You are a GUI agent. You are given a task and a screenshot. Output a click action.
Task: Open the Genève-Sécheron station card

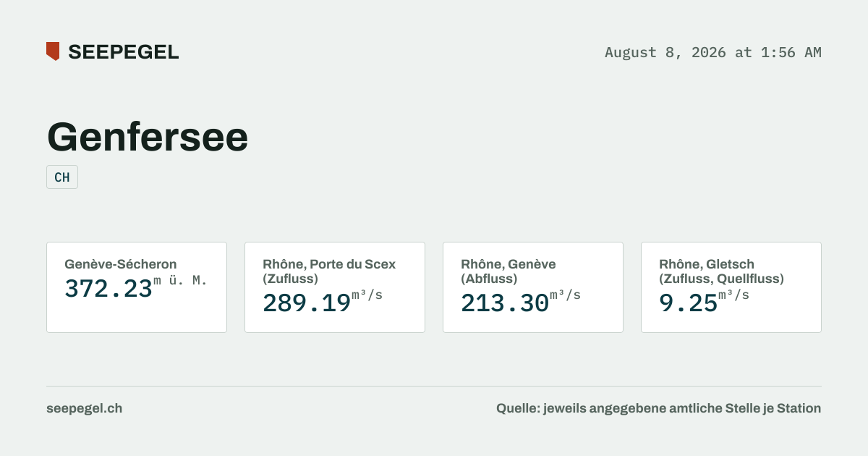pos(137,287)
